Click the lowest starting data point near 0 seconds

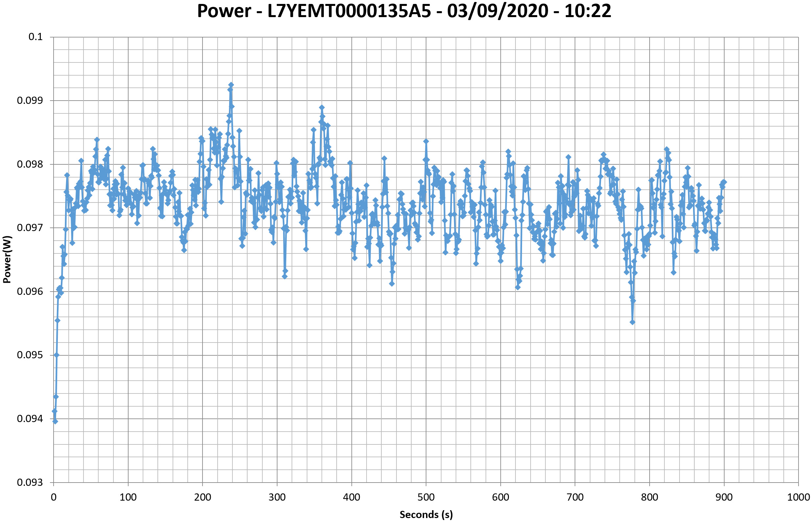click(x=55, y=421)
